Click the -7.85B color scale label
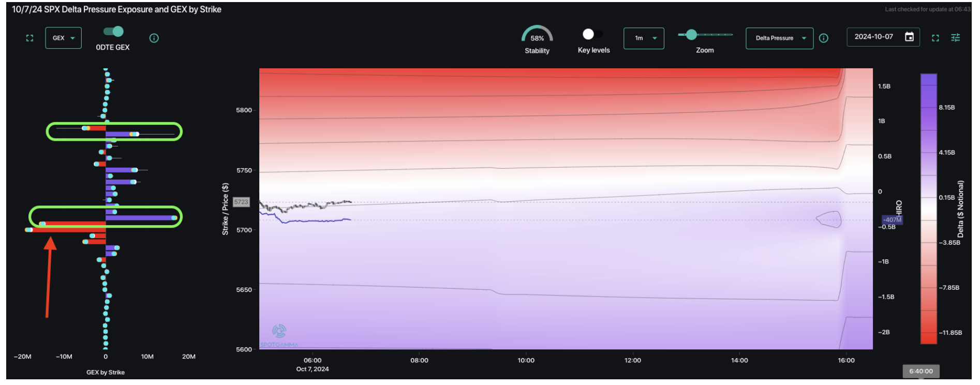This screenshot has height=385, width=980. [x=949, y=288]
